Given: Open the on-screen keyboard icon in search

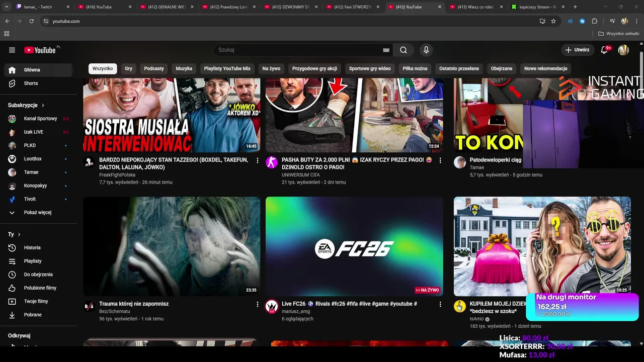Looking at the screenshot, I should point(386,50).
